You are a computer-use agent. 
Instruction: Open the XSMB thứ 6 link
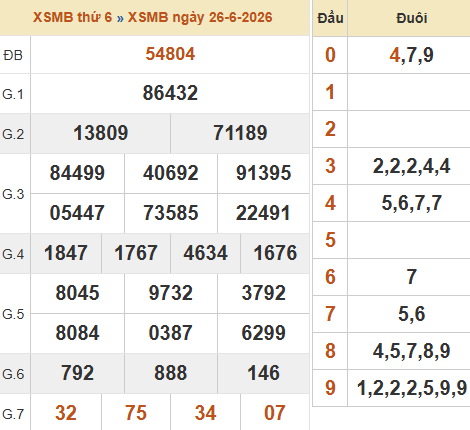pos(72,17)
